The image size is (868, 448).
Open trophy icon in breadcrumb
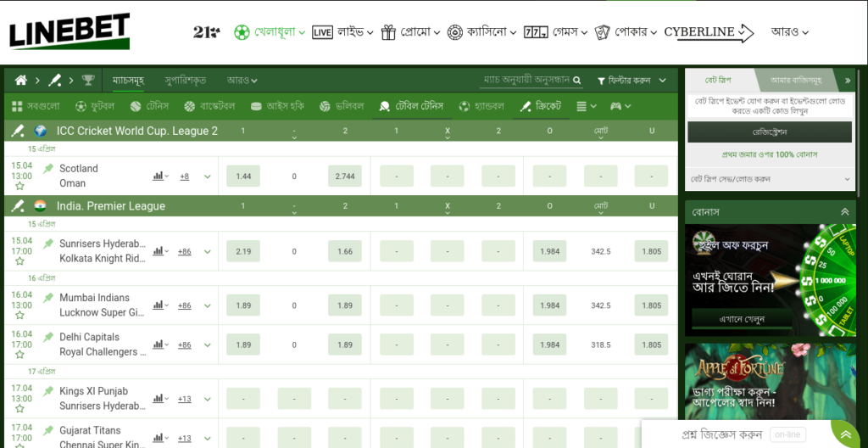click(88, 81)
